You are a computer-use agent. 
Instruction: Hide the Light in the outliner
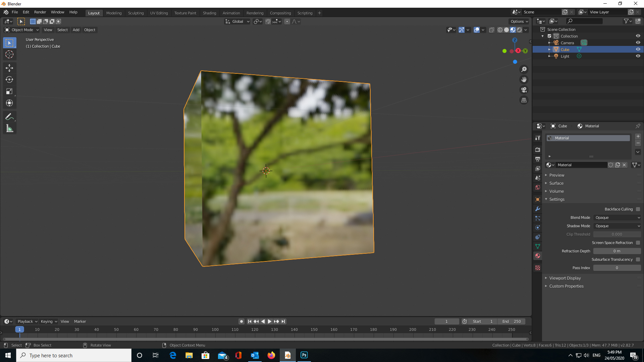pyautogui.click(x=638, y=56)
